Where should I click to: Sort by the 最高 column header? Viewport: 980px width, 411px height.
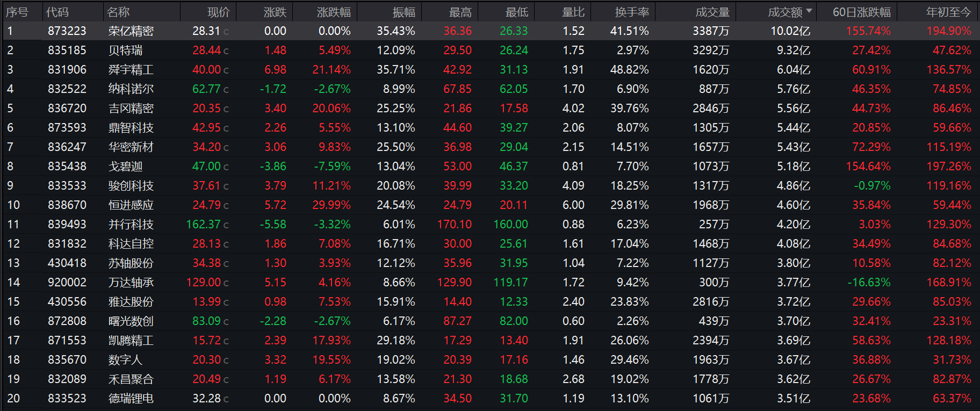pyautogui.click(x=460, y=12)
